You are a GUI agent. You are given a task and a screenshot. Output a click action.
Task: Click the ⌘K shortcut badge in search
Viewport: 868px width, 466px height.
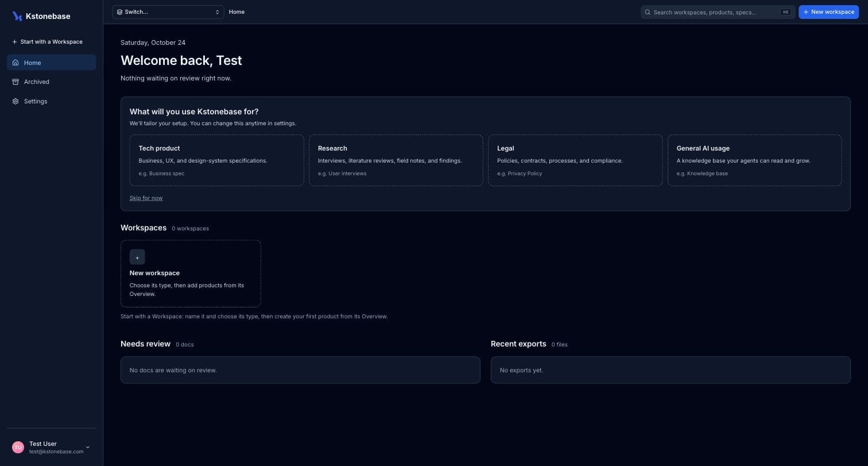tap(785, 12)
